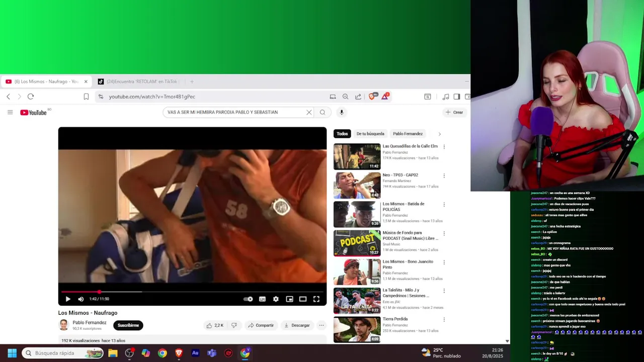Go back with the browser back arrow
This screenshot has height=362, width=644.
tap(8, 97)
